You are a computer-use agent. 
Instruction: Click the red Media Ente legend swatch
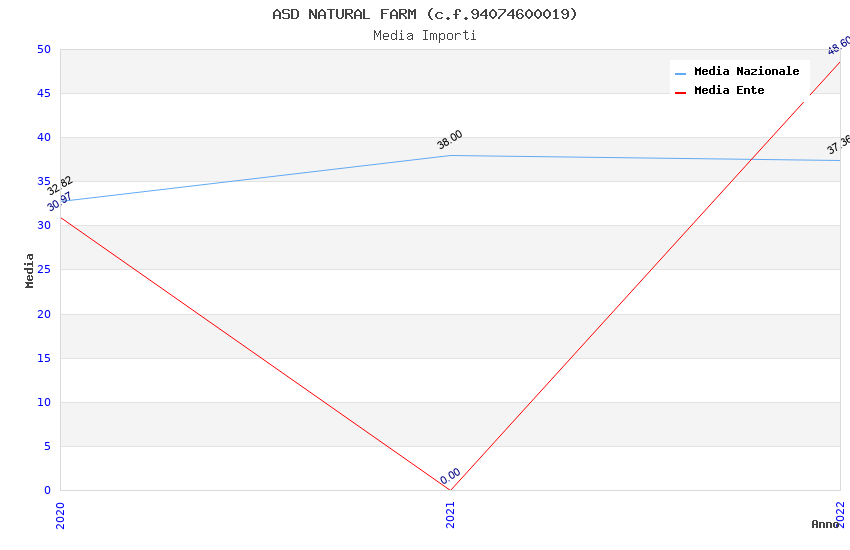click(681, 92)
